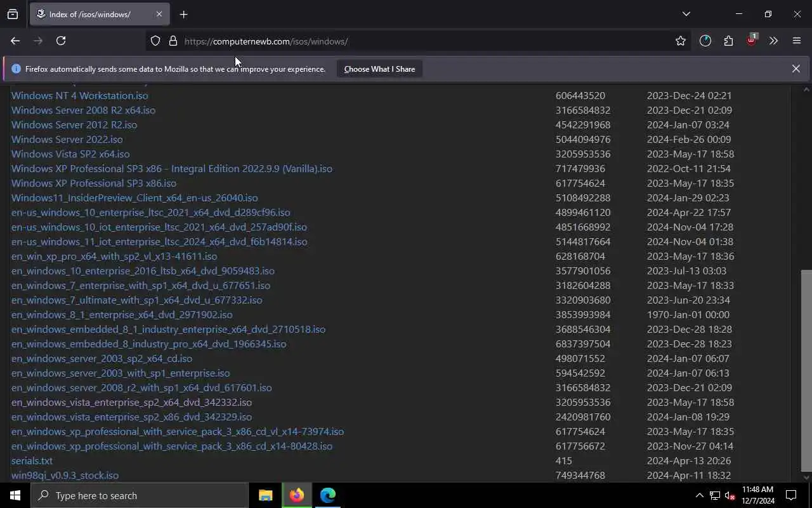Select the Windows Server 2022.iso link

pos(67,140)
